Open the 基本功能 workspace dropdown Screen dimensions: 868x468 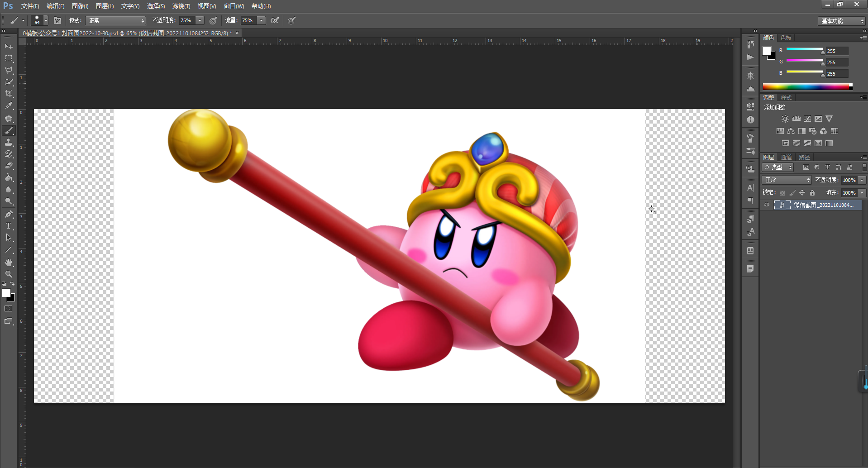(x=841, y=21)
